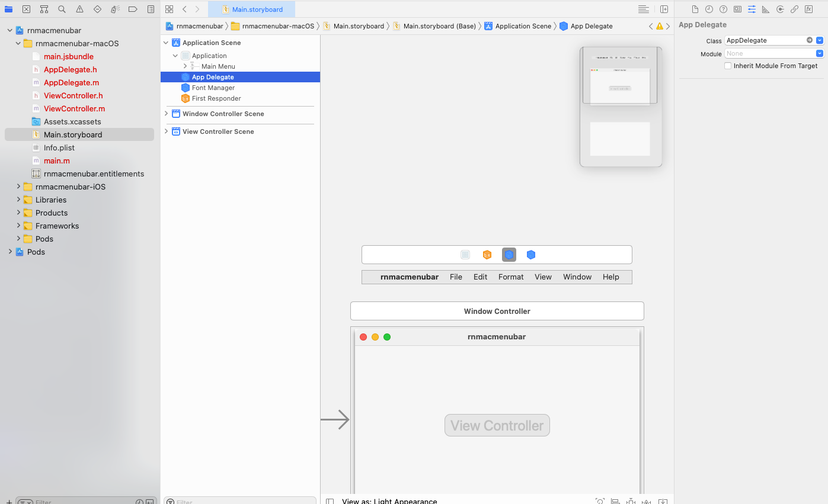Open the Module dropdown
This screenshot has width=828, height=504.
tap(820, 53)
